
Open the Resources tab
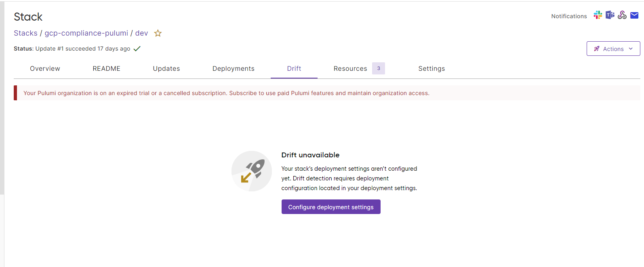[x=350, y=68]
